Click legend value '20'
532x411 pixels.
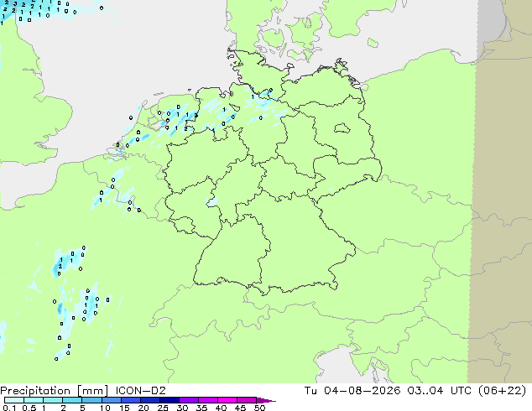click(x=143, y=408)
